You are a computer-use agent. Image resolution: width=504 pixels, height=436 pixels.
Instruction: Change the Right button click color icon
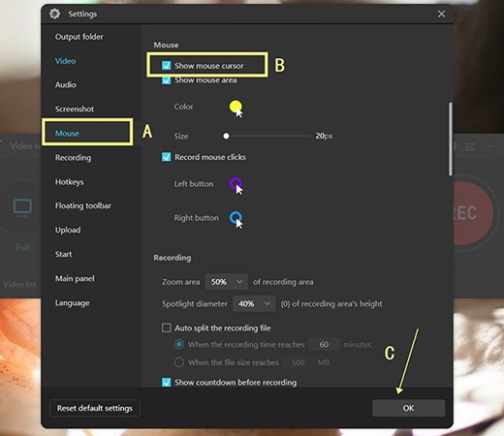click(236, 220)
